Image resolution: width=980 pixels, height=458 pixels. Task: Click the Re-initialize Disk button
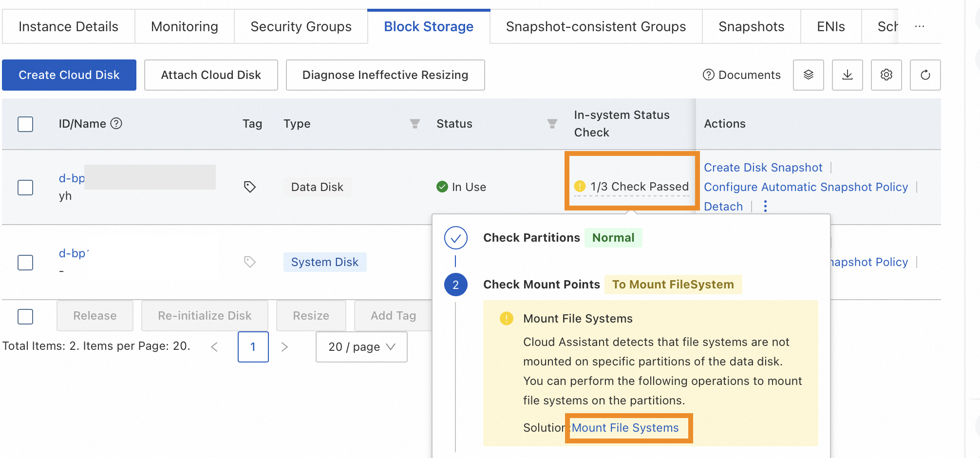[x=205, y=316]
